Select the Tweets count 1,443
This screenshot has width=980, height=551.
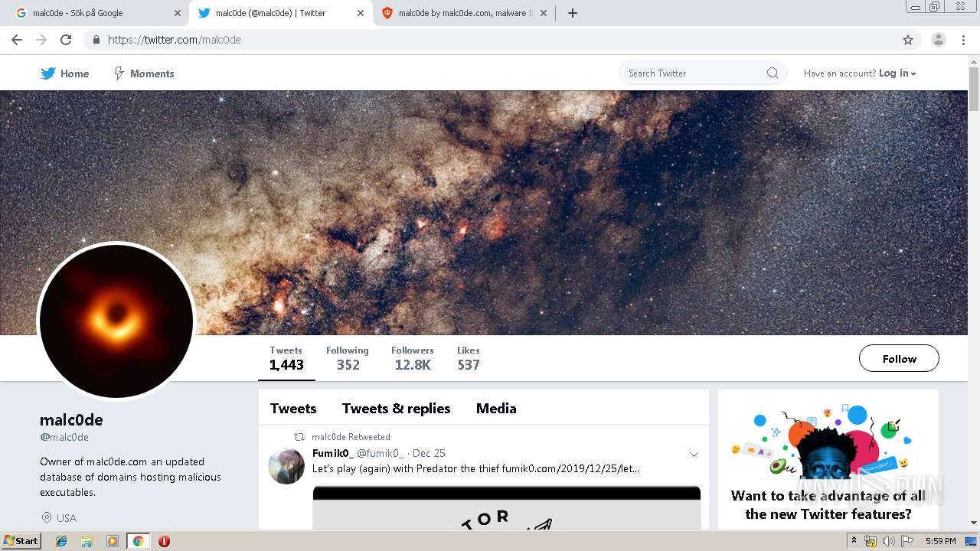(x=286, y=358)
